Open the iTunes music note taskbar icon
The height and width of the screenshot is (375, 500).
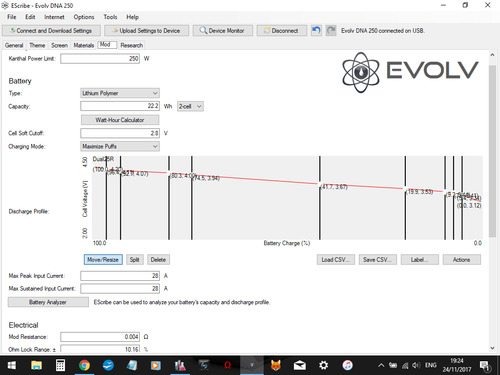347,365
